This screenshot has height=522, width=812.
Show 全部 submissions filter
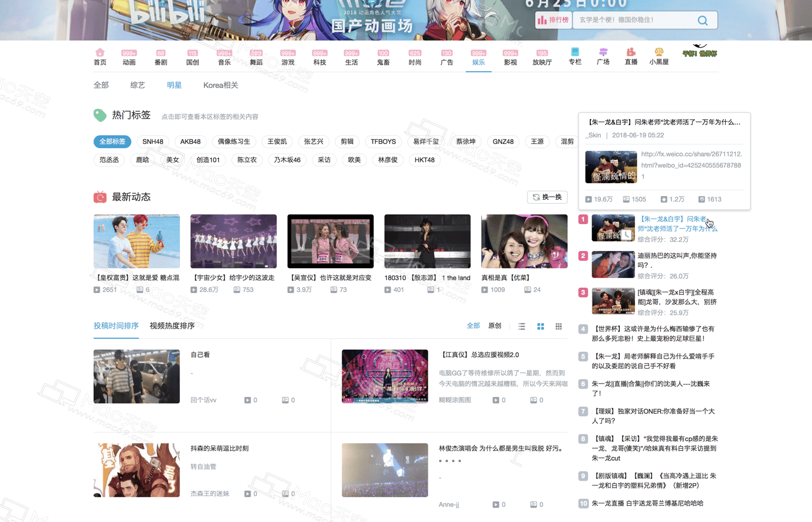pos(473,326)
